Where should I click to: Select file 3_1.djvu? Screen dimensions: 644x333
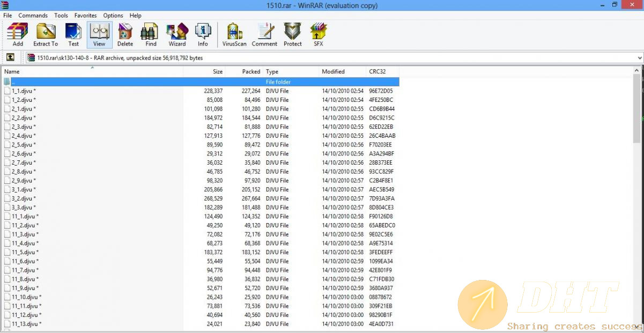pos(24,189)
